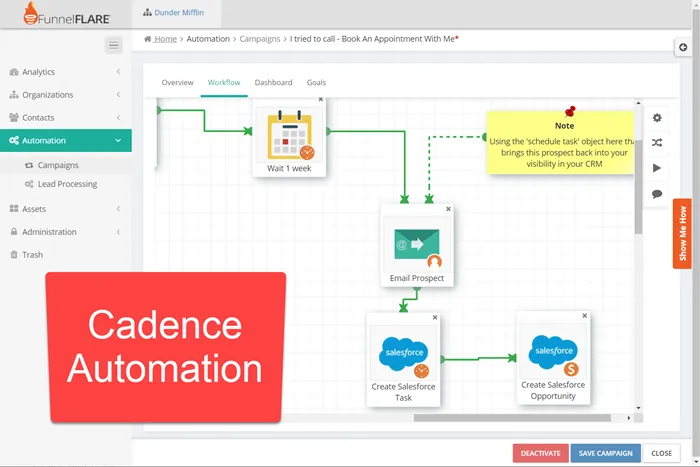The image size is (700, 467).
Task: Click the Salesforce Task output connector
Action: click(442, 359)
